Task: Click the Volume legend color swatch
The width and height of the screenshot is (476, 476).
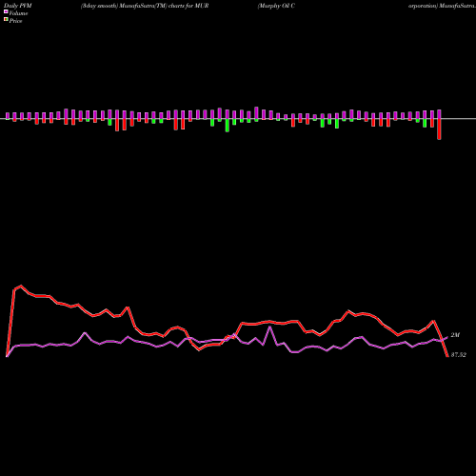Action: click(6, 11)
